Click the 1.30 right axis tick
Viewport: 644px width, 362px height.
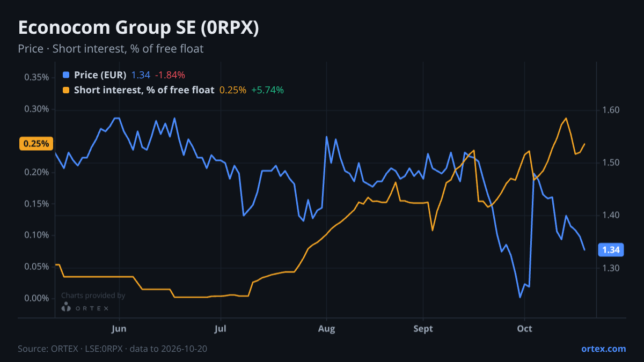[611, 268]
